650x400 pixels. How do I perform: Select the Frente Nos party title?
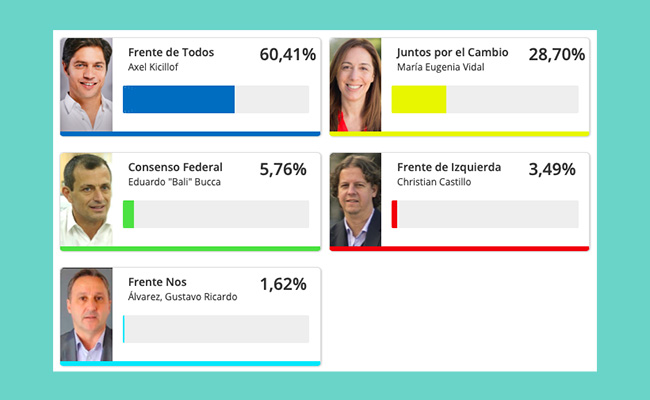[x=157, y=282]
